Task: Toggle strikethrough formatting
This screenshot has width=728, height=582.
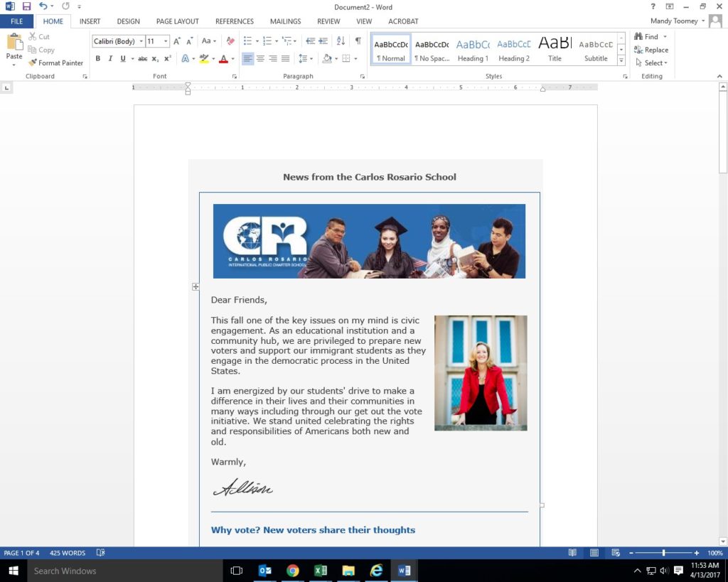Action: point(142,58)
